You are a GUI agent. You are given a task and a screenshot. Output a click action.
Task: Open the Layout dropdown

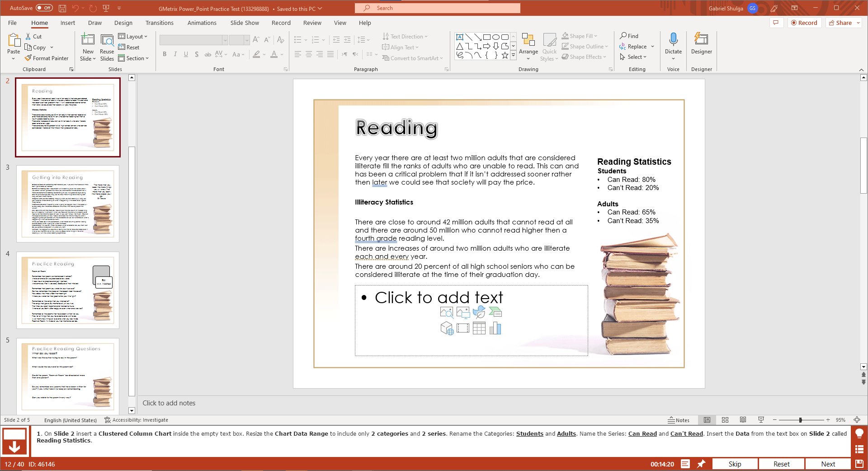tap(133, 36)
